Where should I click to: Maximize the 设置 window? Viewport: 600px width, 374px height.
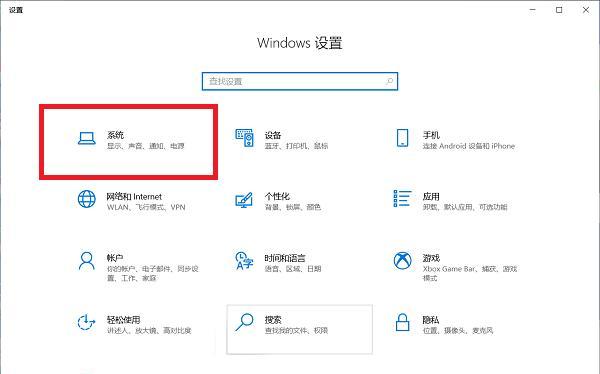point(559,10)
